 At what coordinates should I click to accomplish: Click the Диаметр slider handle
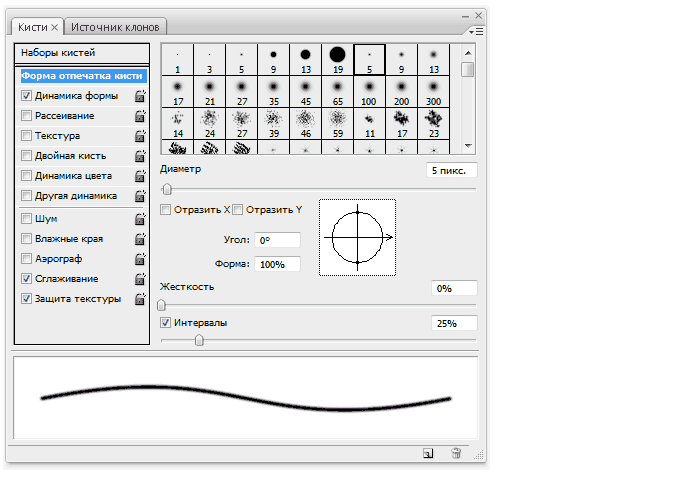[166, 189]
